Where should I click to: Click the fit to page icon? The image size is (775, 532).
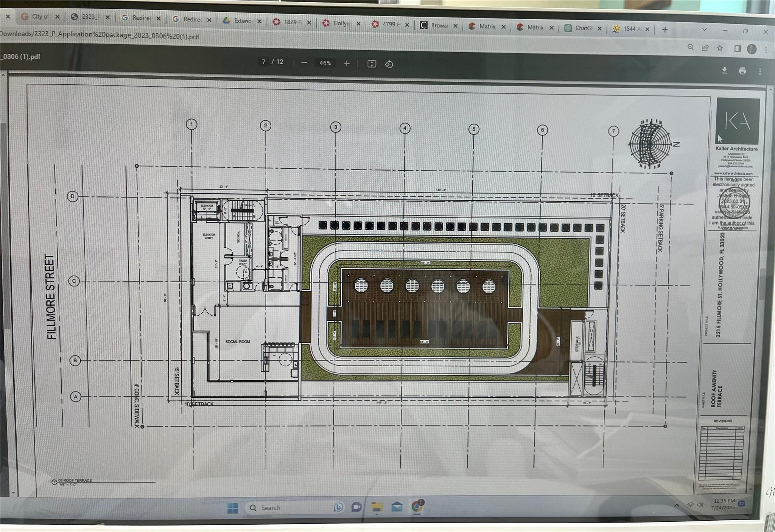[372, 64]
